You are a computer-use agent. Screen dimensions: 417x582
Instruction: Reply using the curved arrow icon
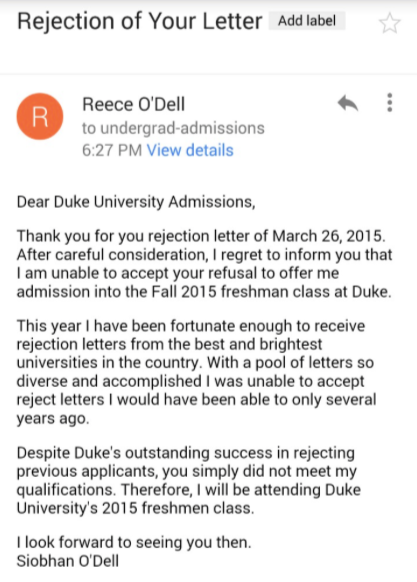[348, 103]
